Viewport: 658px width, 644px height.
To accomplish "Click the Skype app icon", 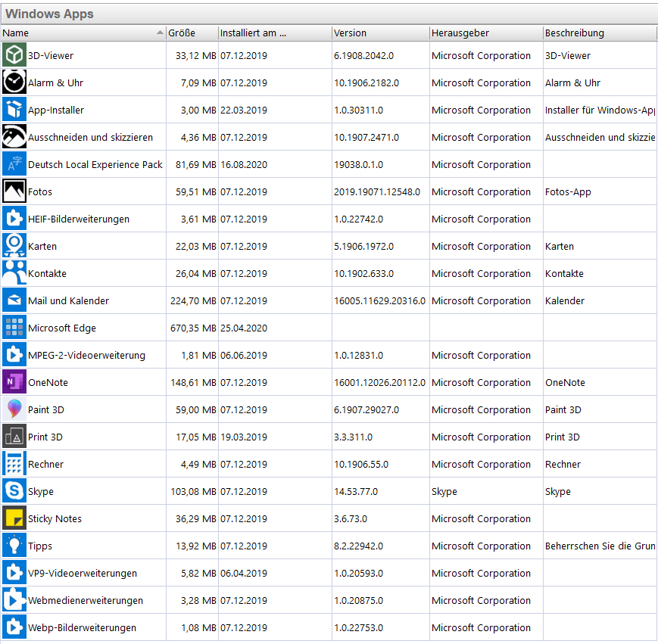I will [x=14, y=491].
